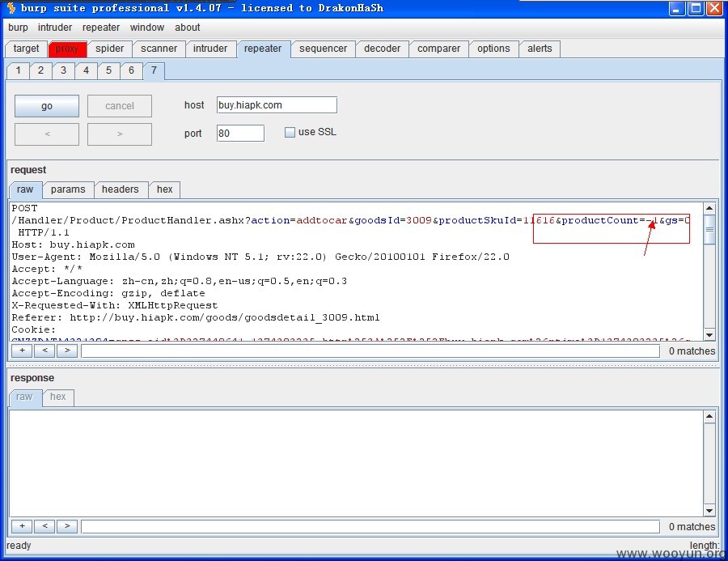Show request raw view
This screenshot has width=728, height=561.
pos(26,189)
